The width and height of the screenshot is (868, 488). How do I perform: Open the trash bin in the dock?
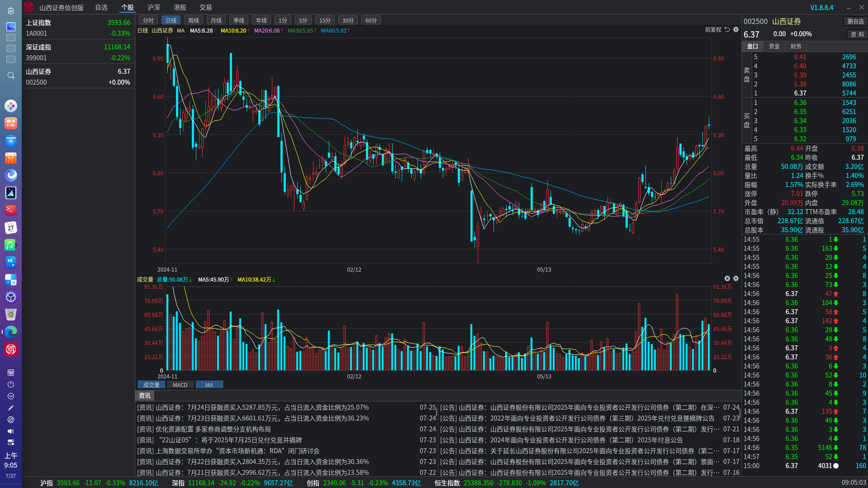tap(11, 314)
